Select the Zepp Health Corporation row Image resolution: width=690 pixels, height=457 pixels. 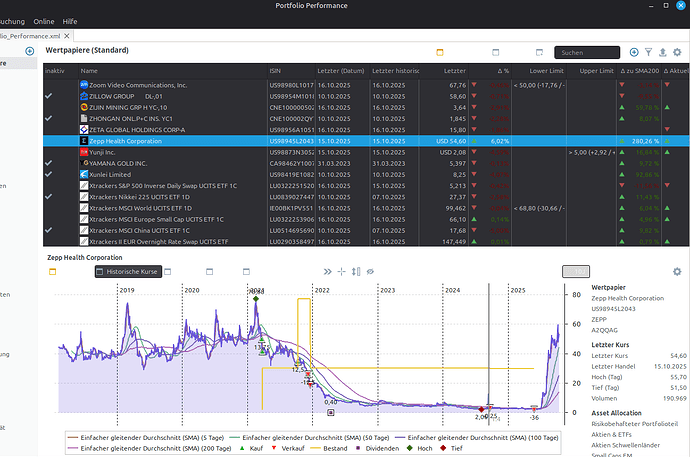(x=366, y=141)
